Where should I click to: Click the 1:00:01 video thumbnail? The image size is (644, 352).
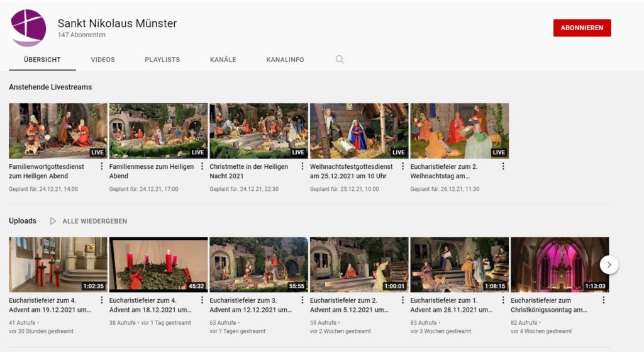pos(359,264)
